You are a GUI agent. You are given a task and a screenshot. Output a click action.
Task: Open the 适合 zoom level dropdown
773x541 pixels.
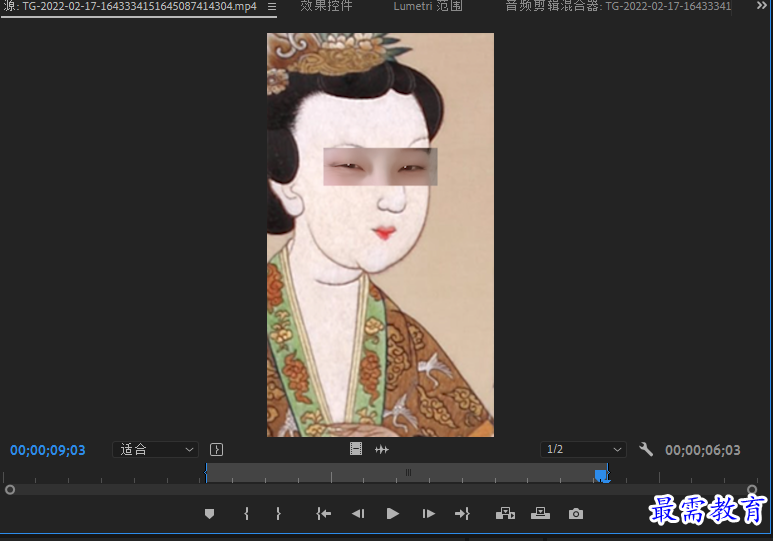[x=155, y=449]
